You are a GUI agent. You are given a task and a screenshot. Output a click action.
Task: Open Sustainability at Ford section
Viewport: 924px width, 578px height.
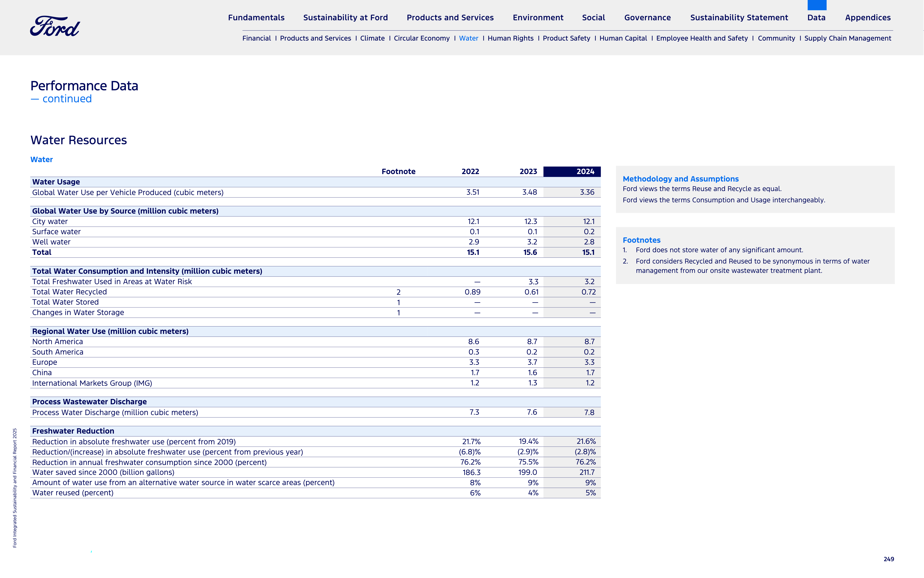coord(345,18)
